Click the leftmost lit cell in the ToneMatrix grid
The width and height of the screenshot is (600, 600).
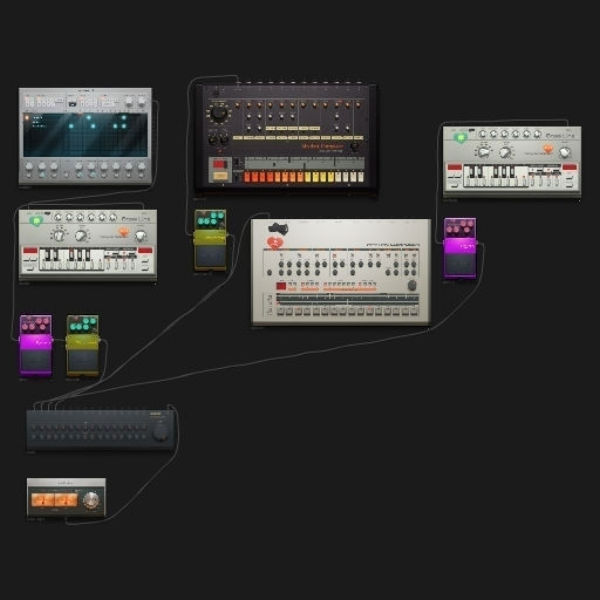[71, 126]
